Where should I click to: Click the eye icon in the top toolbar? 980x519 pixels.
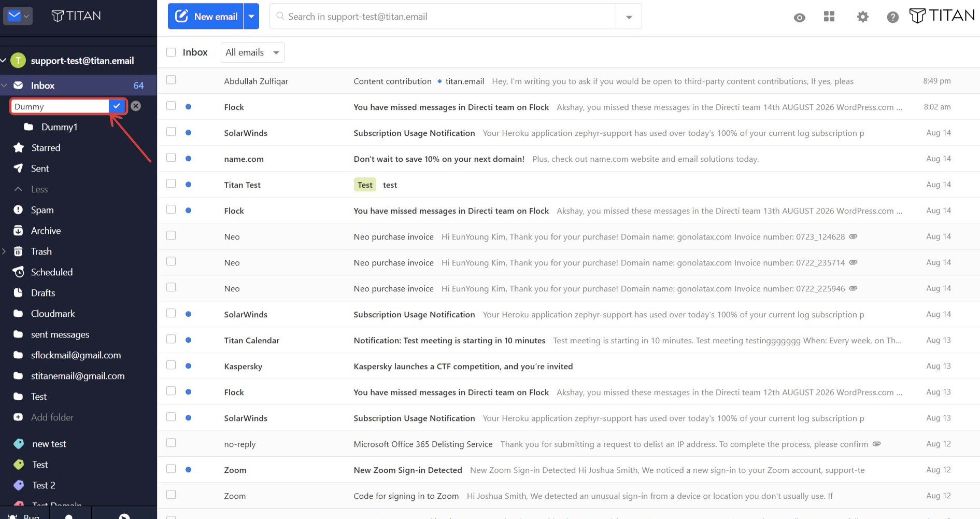coord(799,18)
